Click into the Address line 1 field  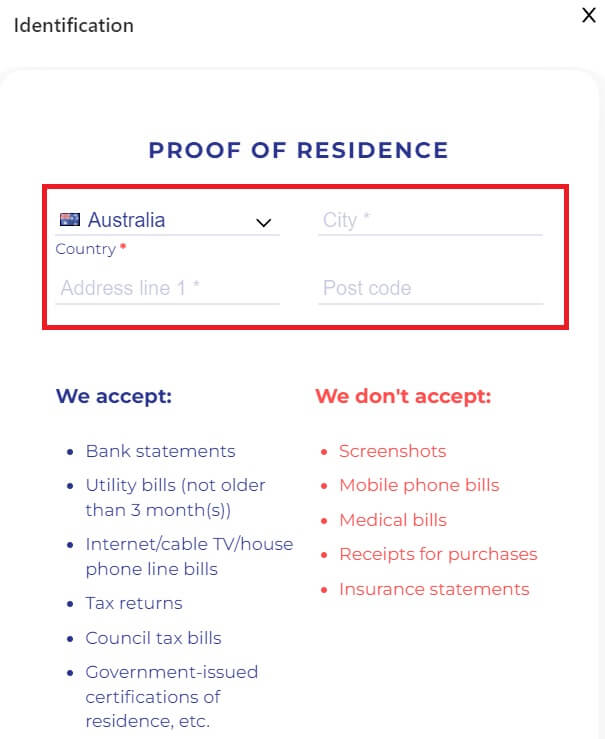pos(167,288)
